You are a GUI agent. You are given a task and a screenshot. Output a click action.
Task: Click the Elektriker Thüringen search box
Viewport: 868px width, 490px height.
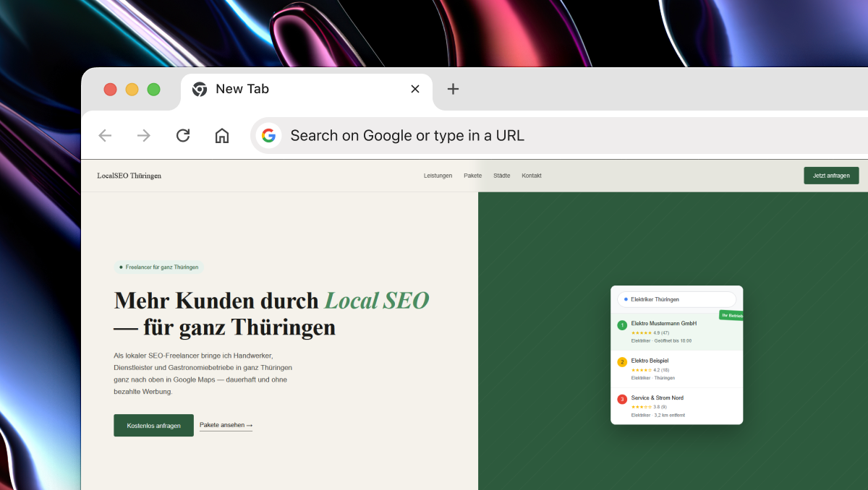pos(676,299)
